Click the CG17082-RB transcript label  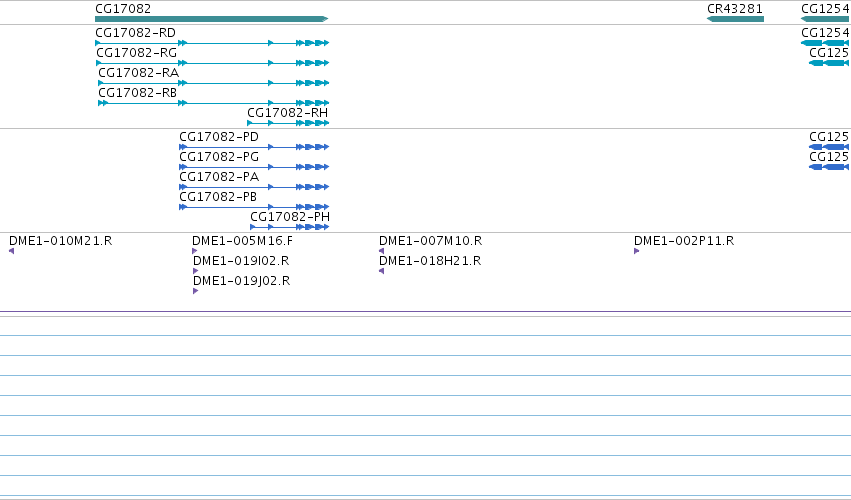pos(138,93)
